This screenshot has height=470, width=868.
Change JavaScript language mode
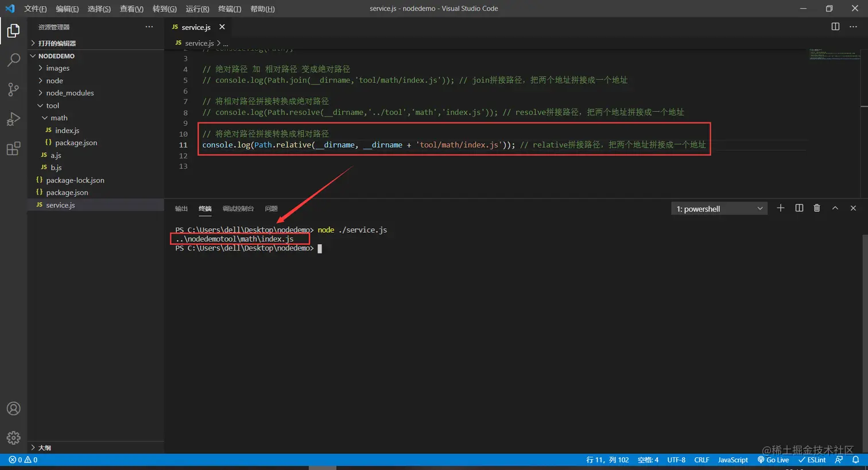coord(733,460)
